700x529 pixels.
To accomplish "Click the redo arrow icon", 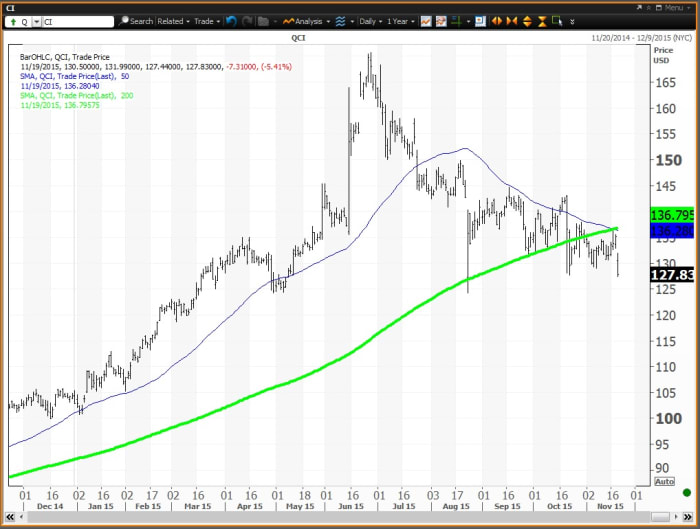I will click(247, 21).
